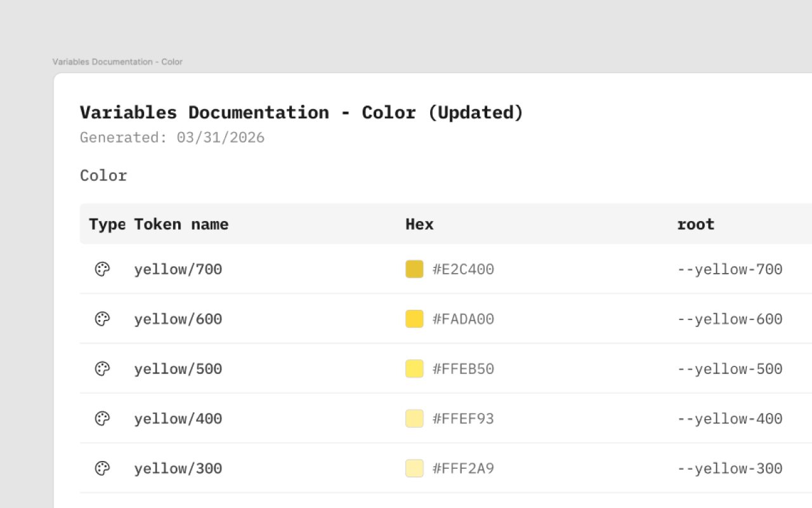This screenshot has width=812, height=508.
Task: Click the palette icon beside yellow/700
Action: tap(102, 269)
